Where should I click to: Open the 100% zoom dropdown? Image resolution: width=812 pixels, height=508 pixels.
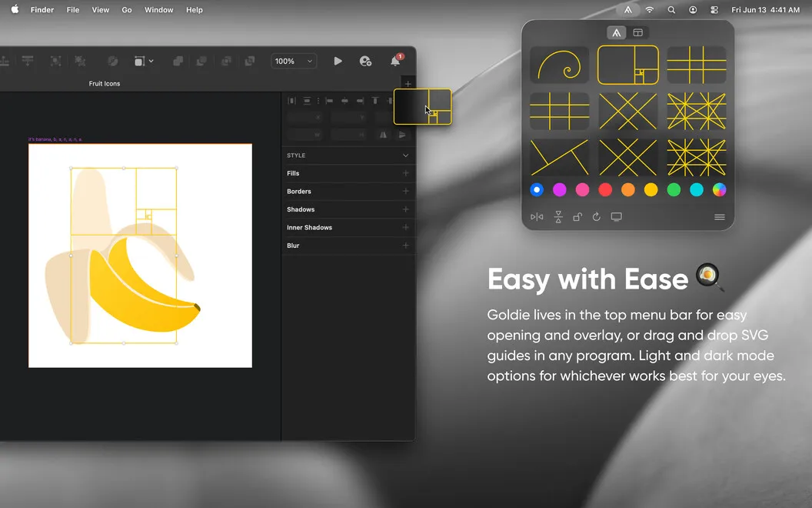[294, 61]
